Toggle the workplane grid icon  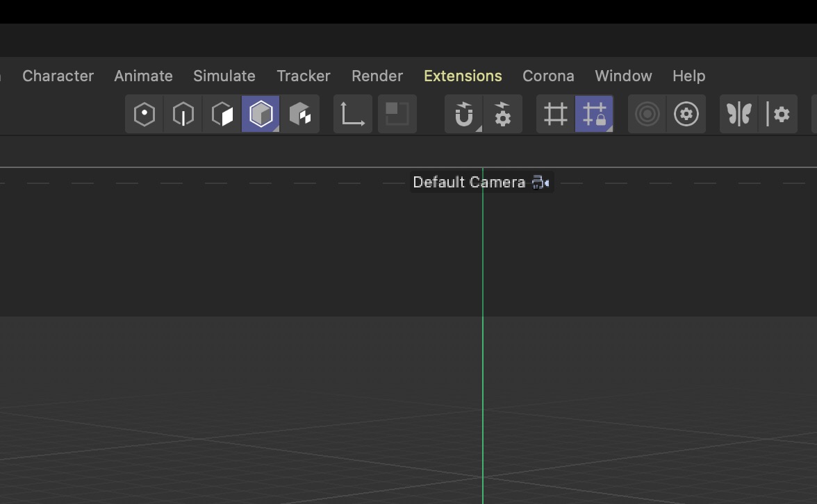556,114
